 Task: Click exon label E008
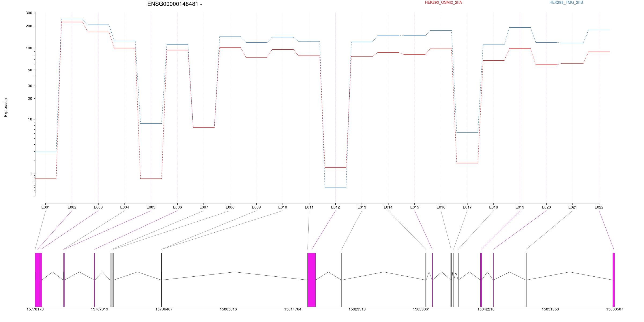tap(230, 207)
